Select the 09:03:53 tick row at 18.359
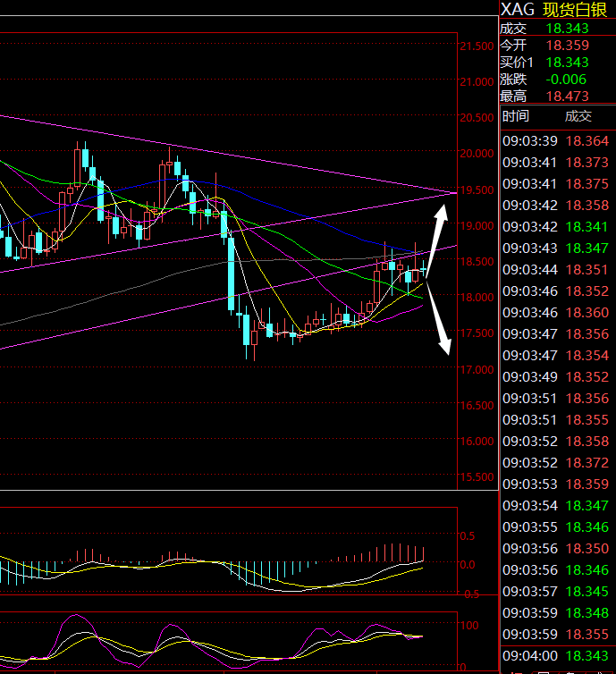 [x=556, y=484]
